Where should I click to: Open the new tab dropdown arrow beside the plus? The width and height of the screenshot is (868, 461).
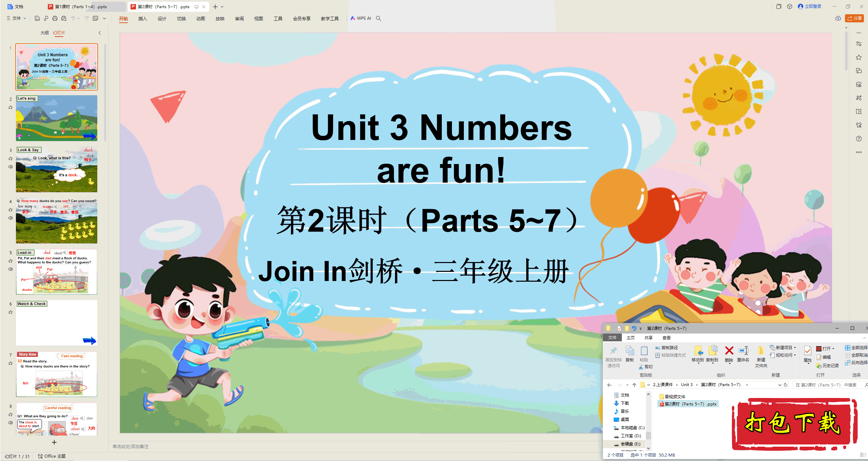[x=222, y=7]
